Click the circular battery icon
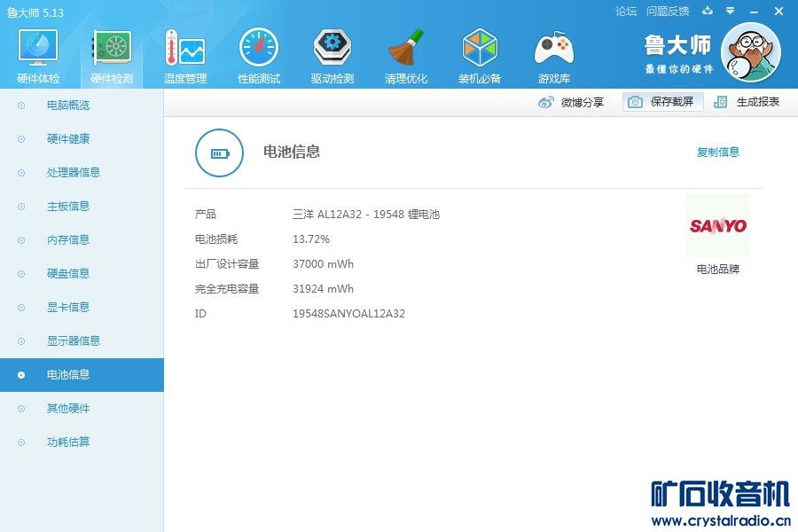 pyautogui.click(x=219, y=153)
